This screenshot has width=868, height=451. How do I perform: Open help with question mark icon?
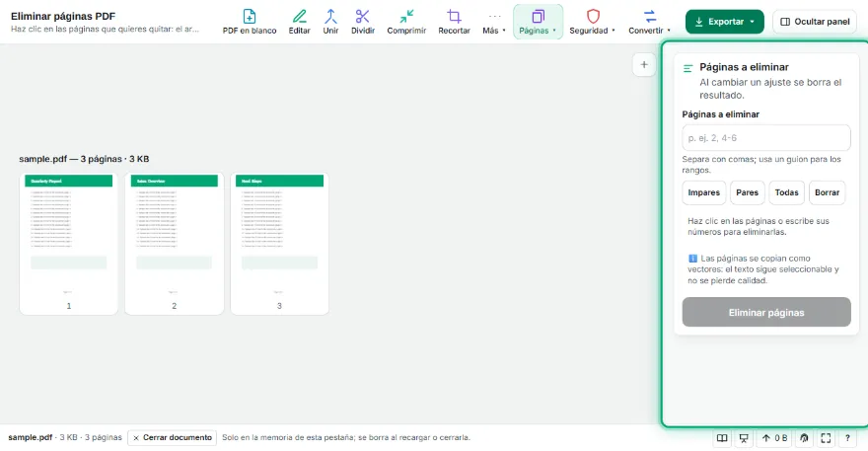[x=847, y=438]
